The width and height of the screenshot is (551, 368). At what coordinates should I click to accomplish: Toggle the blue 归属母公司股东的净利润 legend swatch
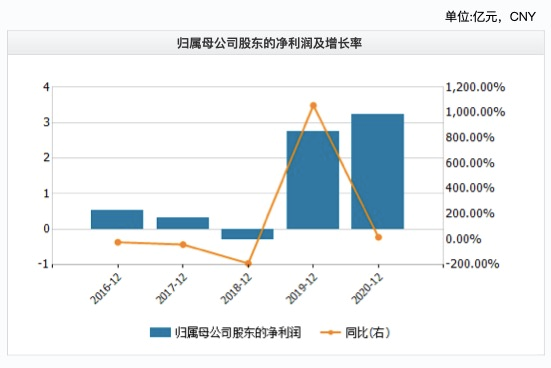(x=160, y=332)
